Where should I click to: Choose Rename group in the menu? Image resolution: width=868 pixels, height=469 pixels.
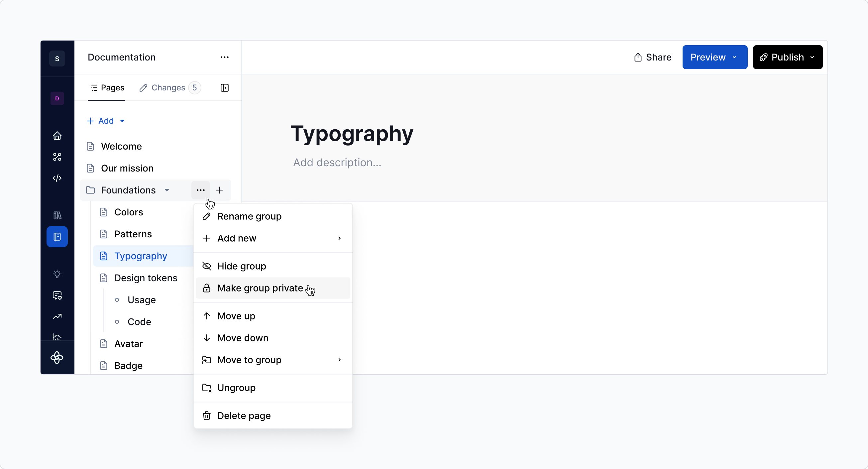(x=273, y=216)
